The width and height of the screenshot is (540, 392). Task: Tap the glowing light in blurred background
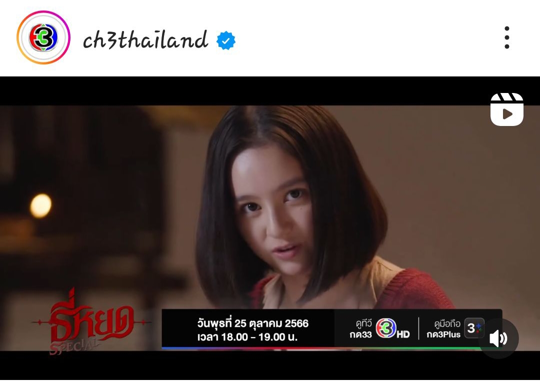point(40,205)
